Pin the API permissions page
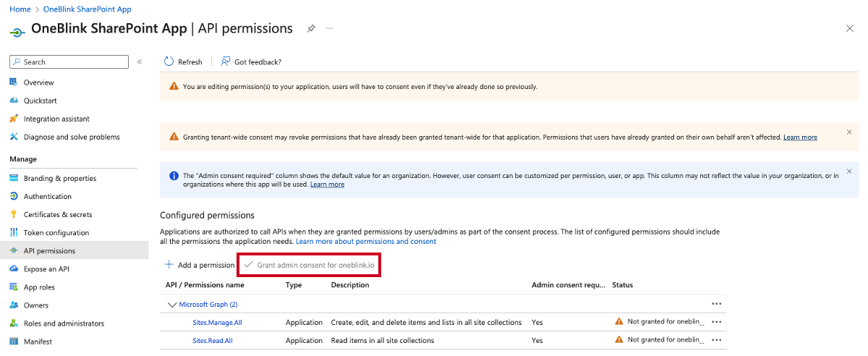 311,29
